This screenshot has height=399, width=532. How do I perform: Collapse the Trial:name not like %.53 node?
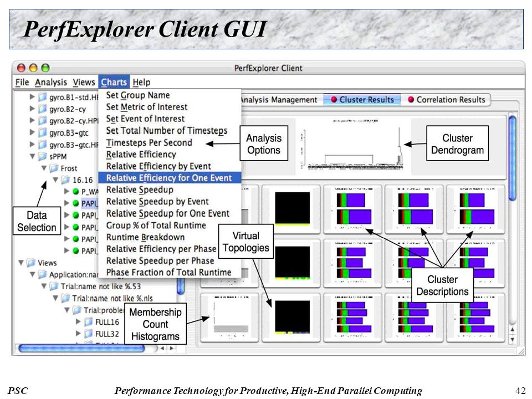[x=44, y=287]
